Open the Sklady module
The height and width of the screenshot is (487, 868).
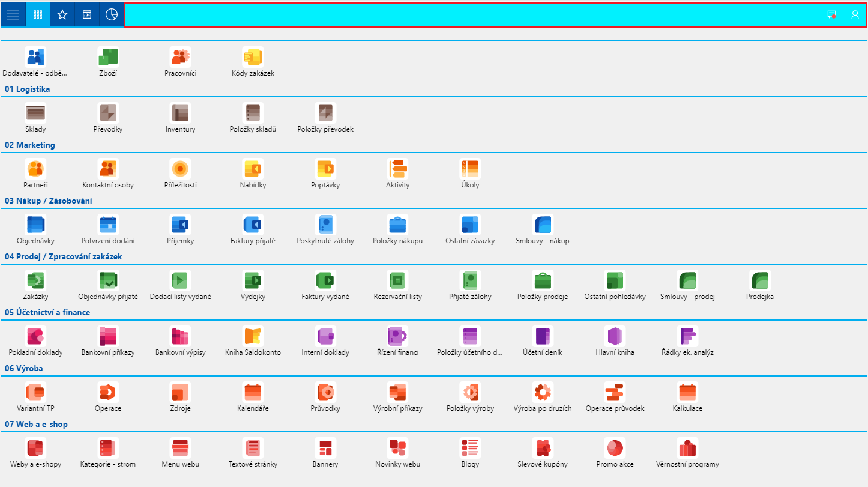click(35, 113)
